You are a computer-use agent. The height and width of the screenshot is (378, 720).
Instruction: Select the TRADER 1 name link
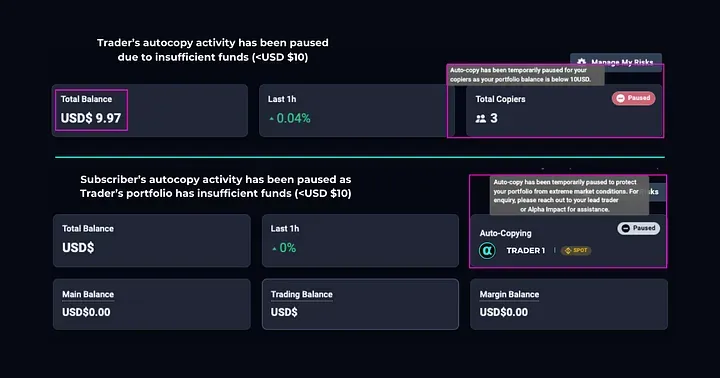(525, 251)
